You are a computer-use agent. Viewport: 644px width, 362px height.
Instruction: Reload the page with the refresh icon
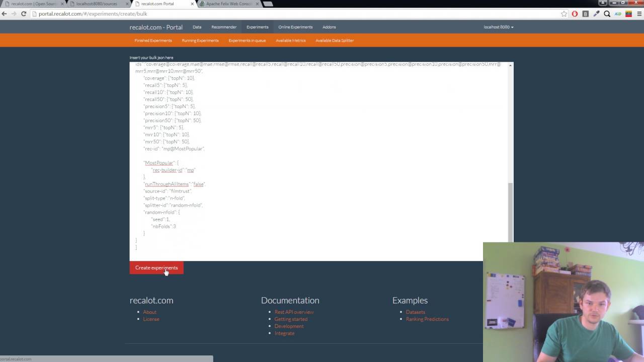[x=24, y=14]
